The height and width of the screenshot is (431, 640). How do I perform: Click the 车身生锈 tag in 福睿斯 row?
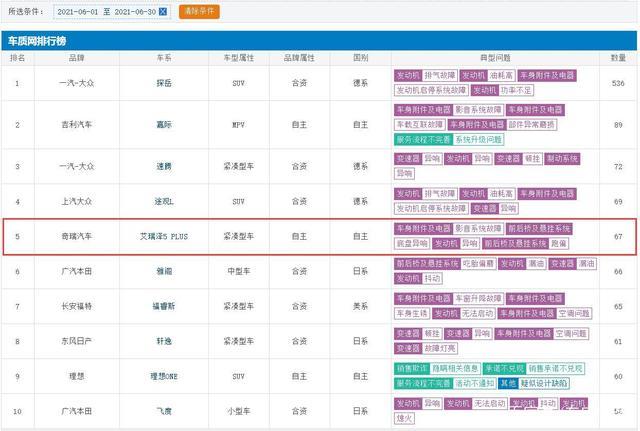tap(412, 314)
